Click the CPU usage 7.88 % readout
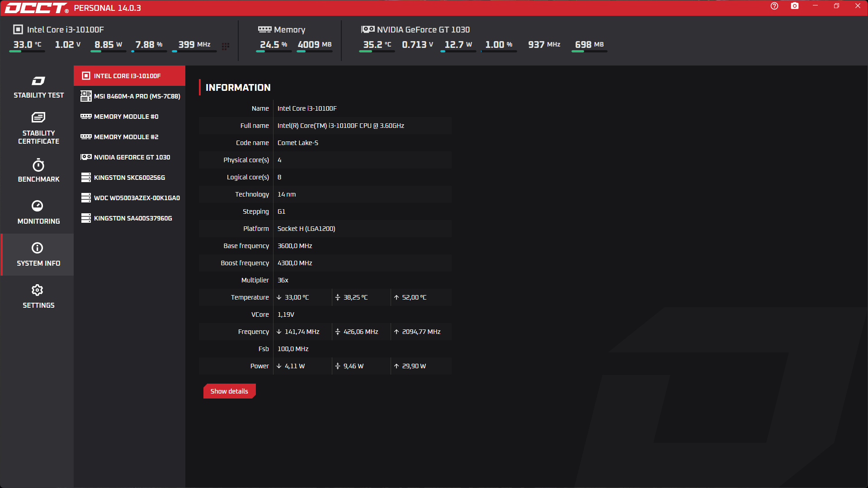The height and width of the screenshot is (488, 868). pyautogui.click(x=149, y=45)
